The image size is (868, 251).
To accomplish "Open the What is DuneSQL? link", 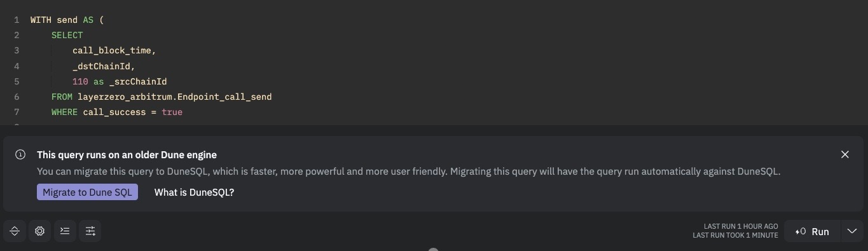I will coord(194,192).
